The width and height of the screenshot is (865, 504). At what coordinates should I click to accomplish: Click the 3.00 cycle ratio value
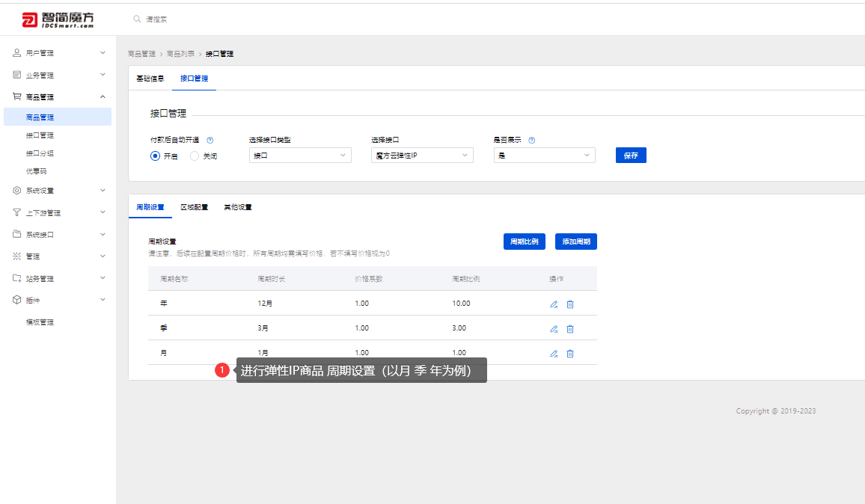pos(459,328)
